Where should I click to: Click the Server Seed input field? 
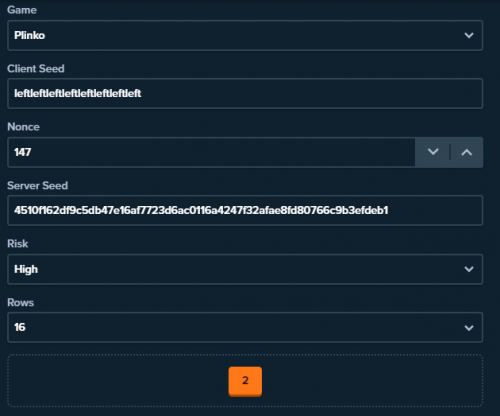(245, 211)
